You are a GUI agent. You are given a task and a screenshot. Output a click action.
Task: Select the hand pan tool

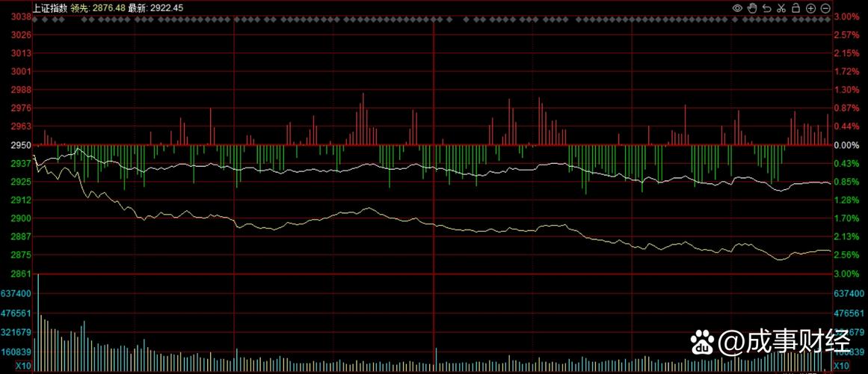click(752, 7)
